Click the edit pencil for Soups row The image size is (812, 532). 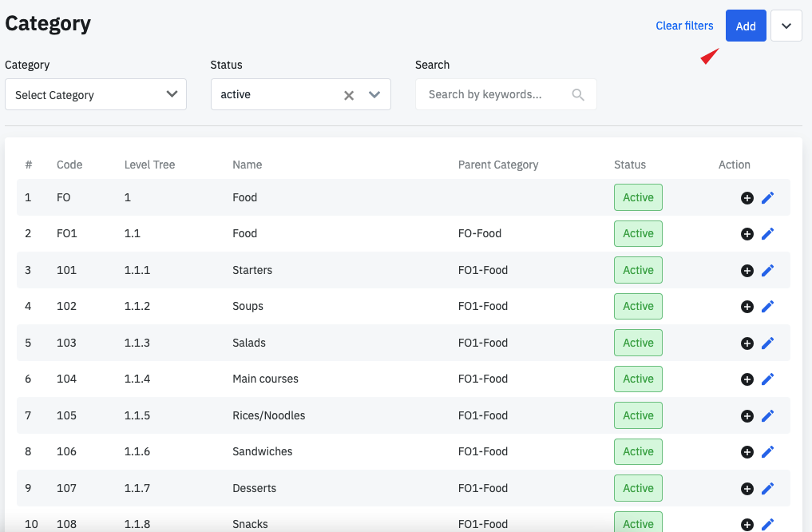(x=767, y=307)
